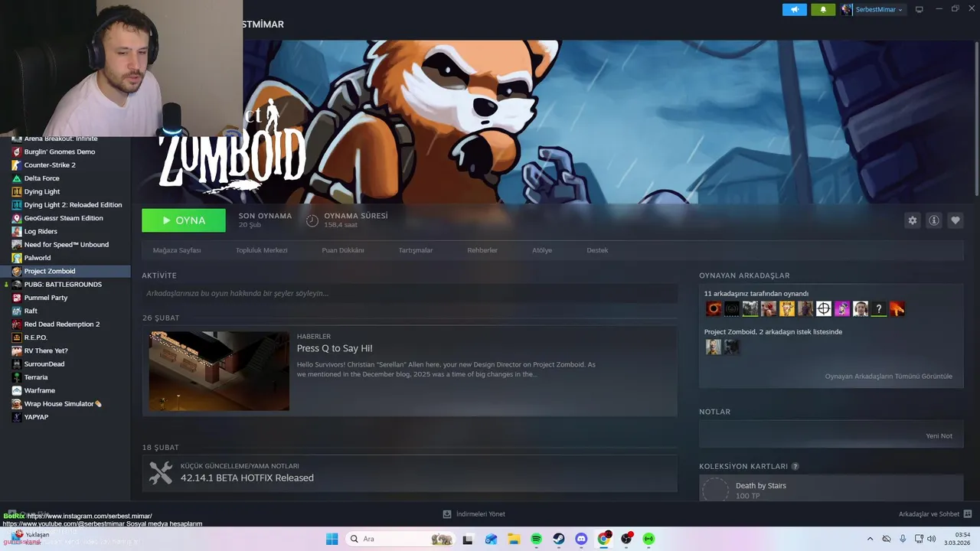980x551 pixels.
Task: Open the Puan Dükkânı tab
Action: [343, 250]
